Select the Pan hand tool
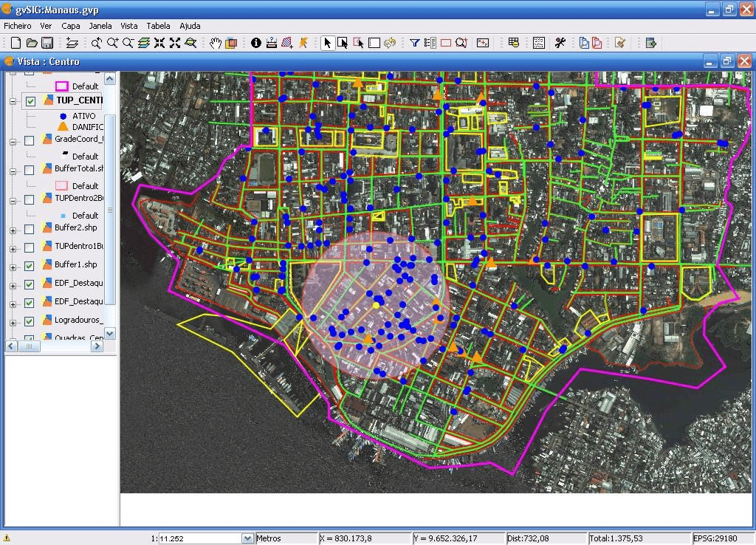Image resolution: width=756 pixels, height=545 pixels. (215, 43)
